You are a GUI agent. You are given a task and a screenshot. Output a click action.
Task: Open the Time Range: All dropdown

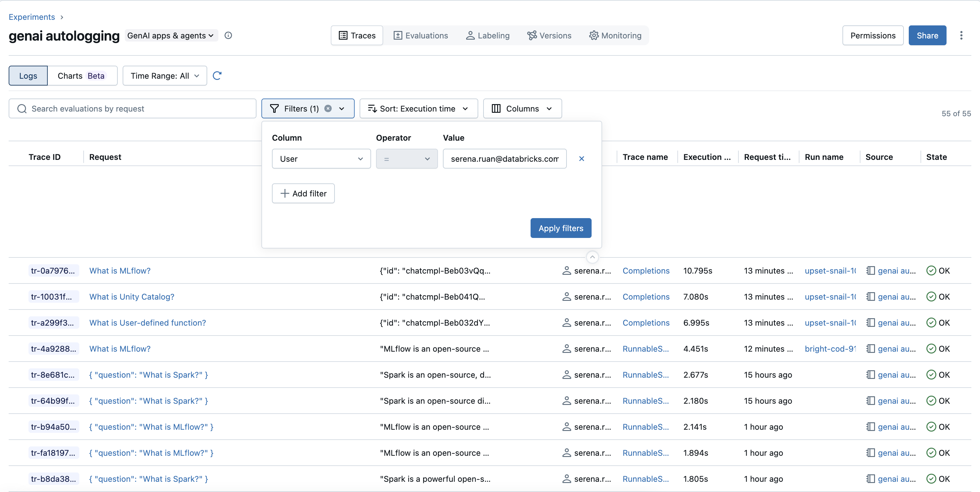[165, 75]
